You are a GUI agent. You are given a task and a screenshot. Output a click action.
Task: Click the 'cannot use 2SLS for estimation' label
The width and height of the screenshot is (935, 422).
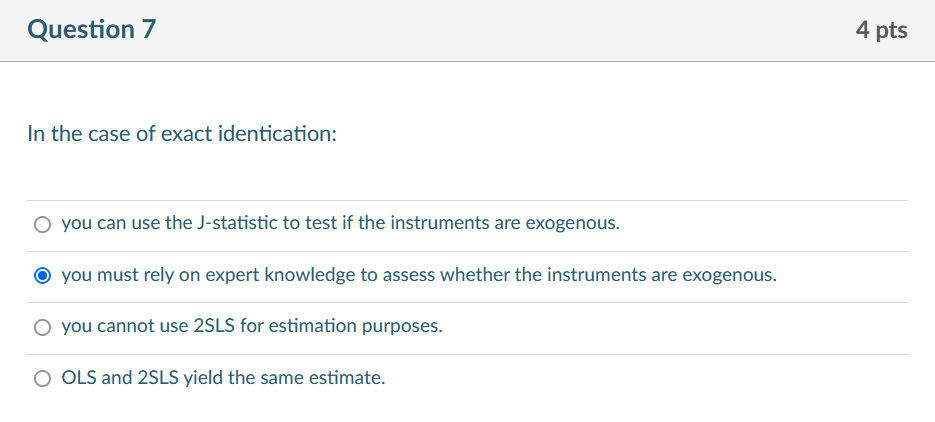251,326
